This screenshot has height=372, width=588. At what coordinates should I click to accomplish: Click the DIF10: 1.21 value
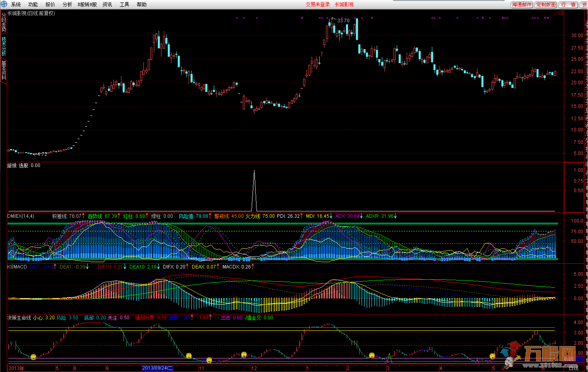110,267
